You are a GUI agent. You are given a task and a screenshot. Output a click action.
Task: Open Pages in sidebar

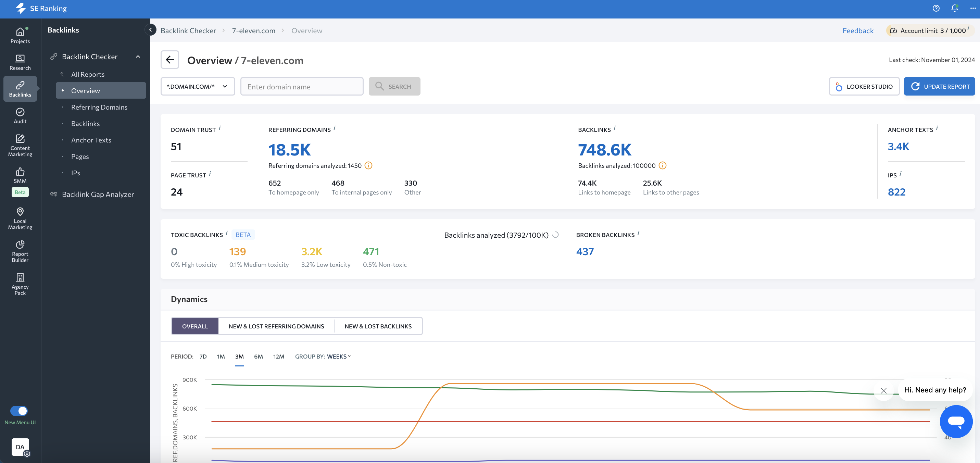tap(80, 157)
